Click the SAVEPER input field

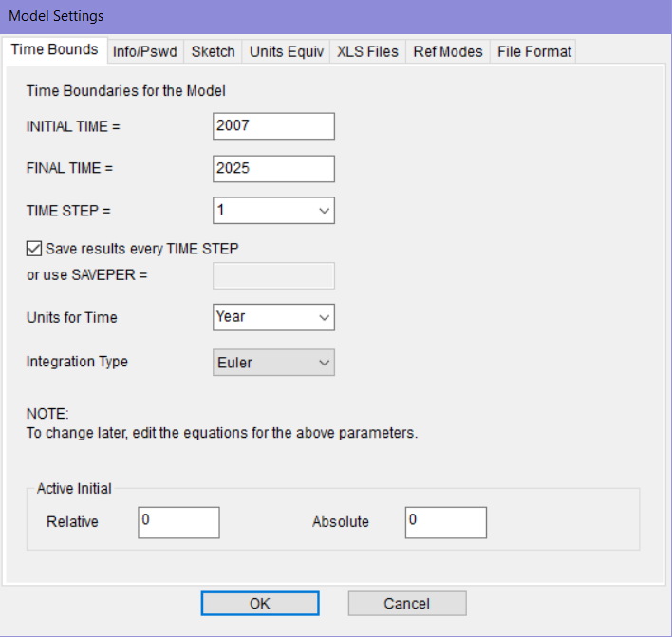pos(273,275)
